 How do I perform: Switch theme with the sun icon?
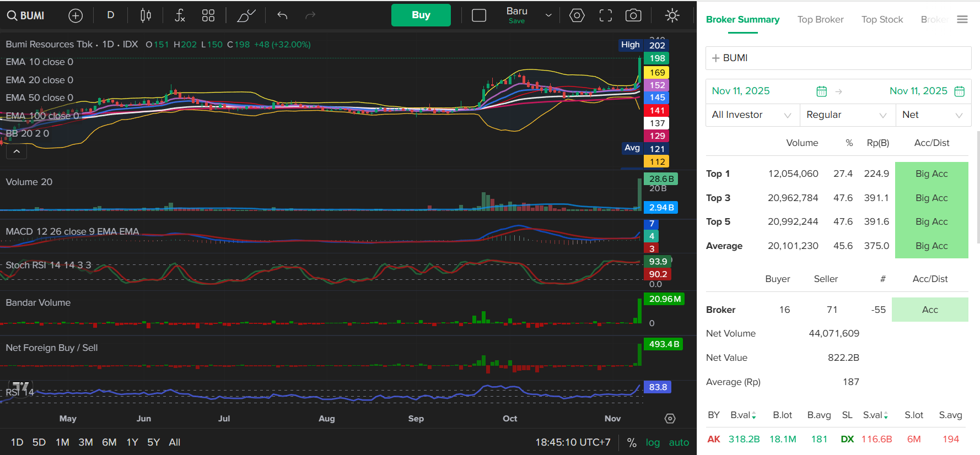[x=672, y=15]
